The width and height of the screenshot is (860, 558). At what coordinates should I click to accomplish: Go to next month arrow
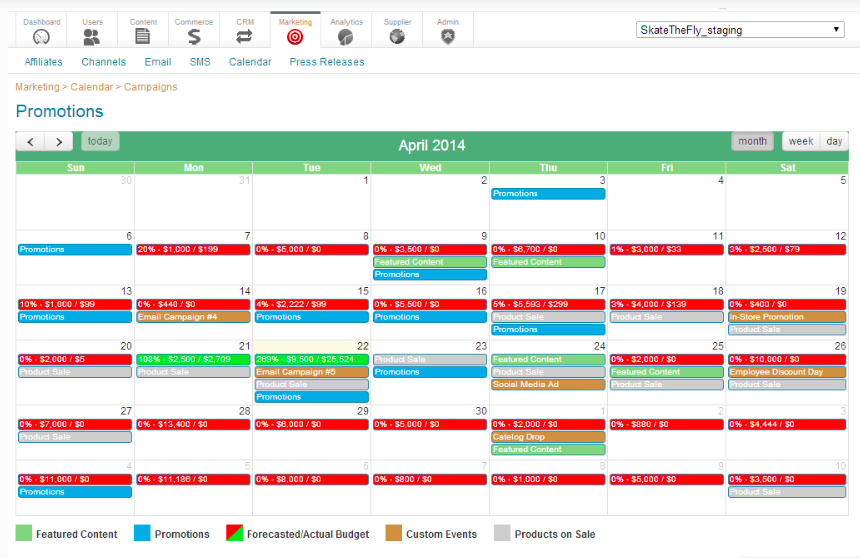(x=59, y=142)
